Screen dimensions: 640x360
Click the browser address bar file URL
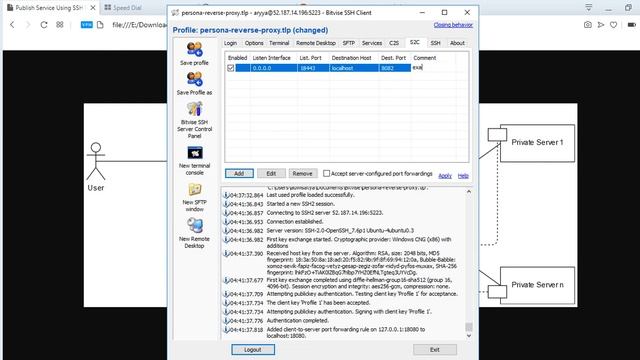(139, 25)
